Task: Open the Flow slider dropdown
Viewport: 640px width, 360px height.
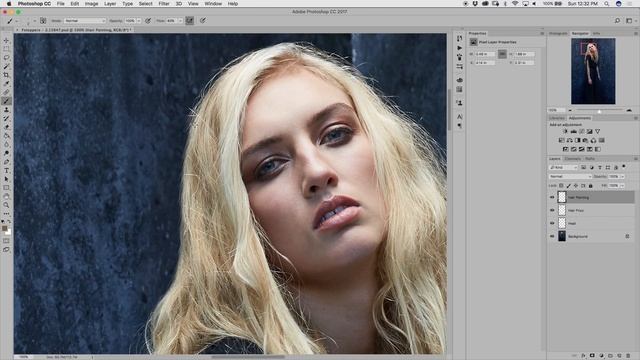Action: pos(180,20)
